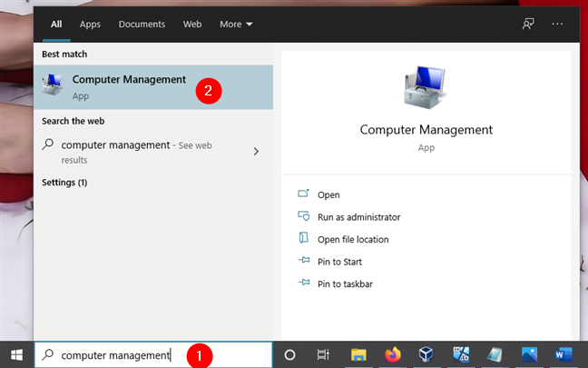Switch to the Documents search tab
Viewport: 588px width, 368px height.
click(x=142, y=25)
